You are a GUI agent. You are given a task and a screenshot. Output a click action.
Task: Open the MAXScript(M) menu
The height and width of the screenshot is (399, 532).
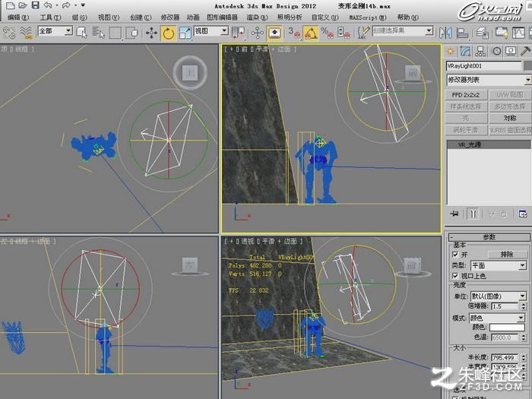tap(368, 17)
